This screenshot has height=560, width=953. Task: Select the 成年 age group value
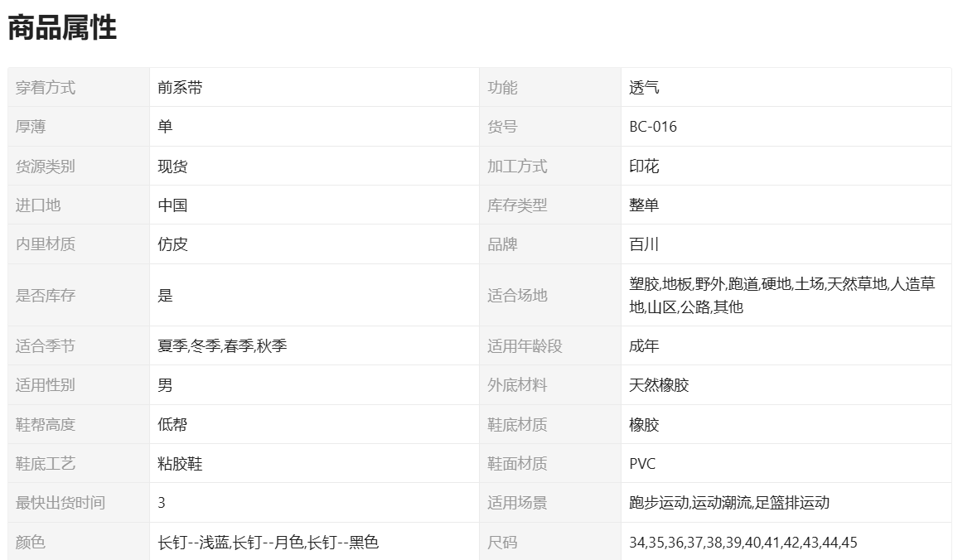point(644,346)
